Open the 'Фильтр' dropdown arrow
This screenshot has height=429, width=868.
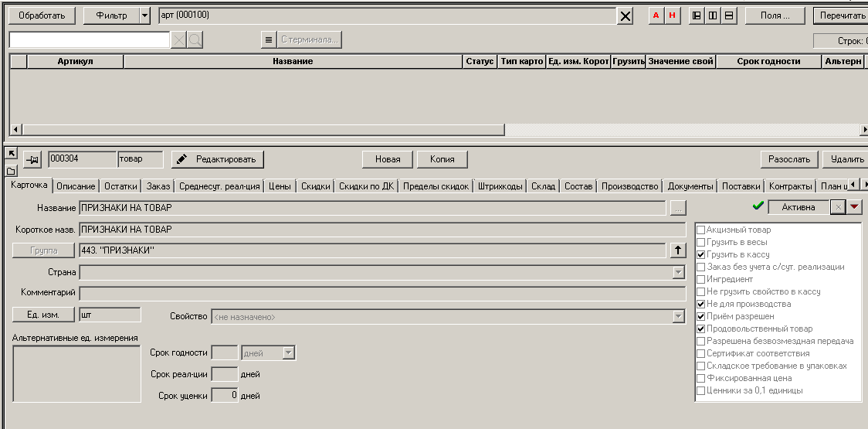(144, 16)
